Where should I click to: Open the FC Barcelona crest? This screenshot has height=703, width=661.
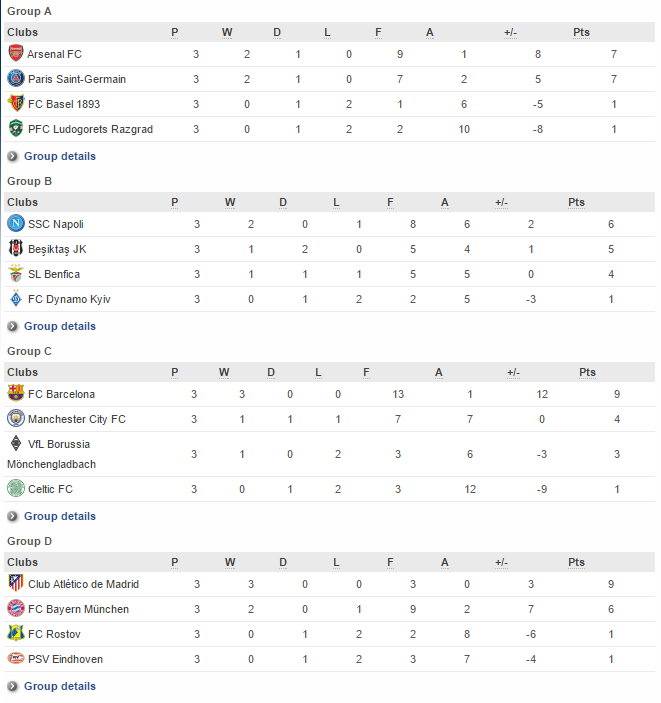16,393
